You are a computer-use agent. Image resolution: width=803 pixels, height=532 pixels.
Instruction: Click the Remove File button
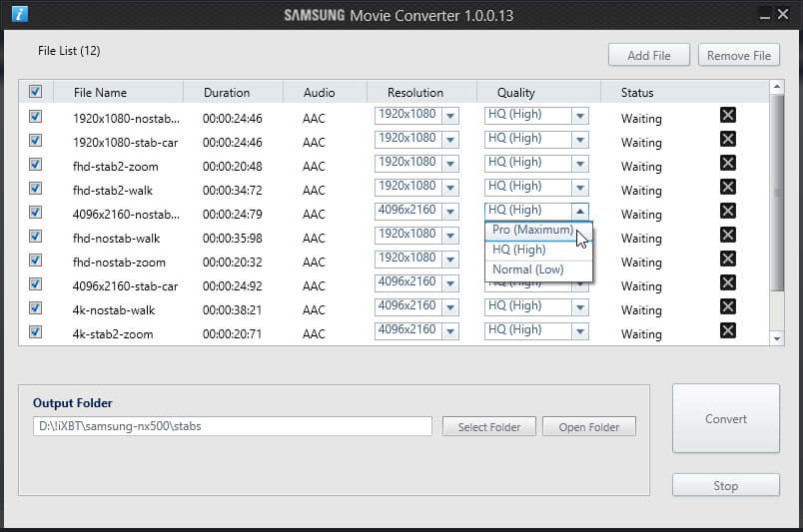[739, 55]
